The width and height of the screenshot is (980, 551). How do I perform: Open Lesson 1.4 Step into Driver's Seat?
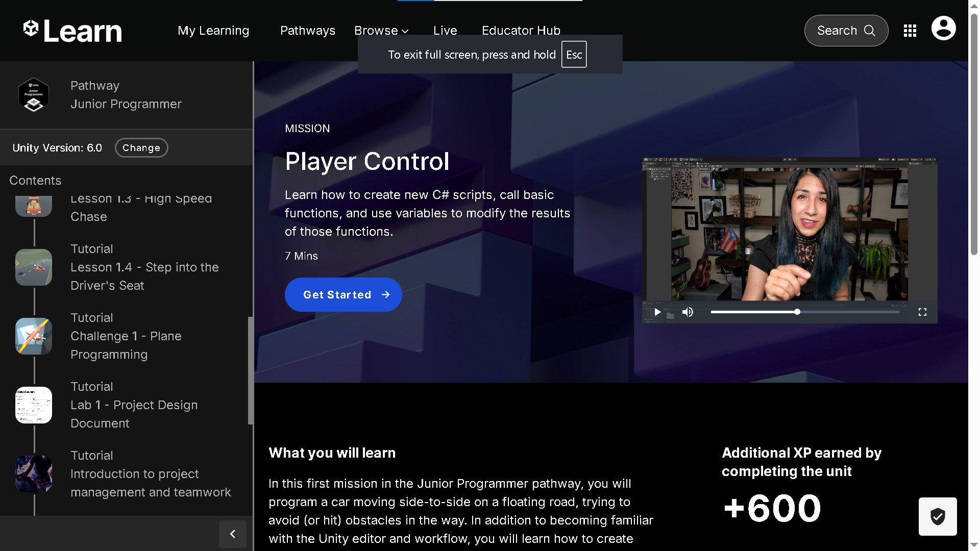tap(144, 267)
